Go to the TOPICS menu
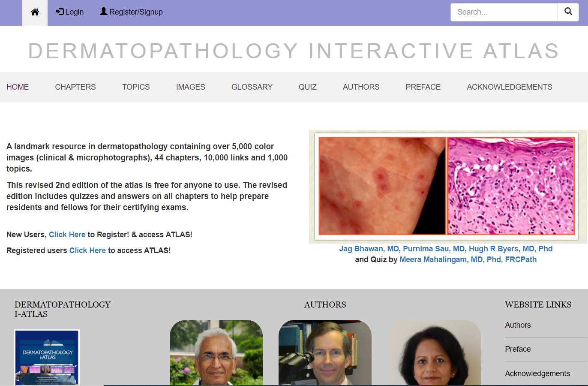The width and height of the screenshot is (588, 386). coord(136,87)
